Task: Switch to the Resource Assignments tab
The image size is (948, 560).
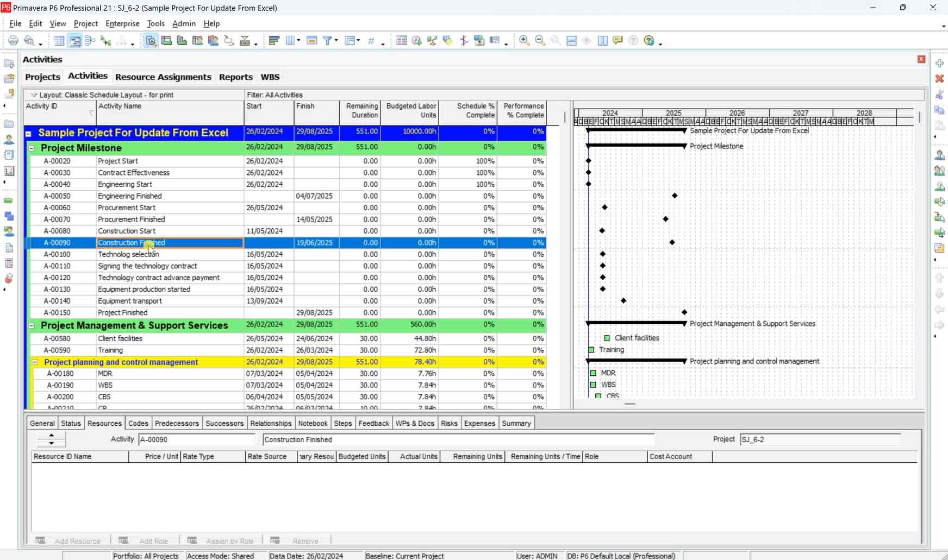Action: pyautogui.click(x=163, y=77)
